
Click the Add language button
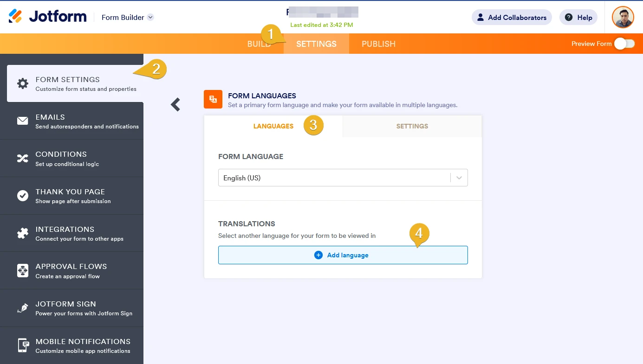tap(343, 255)
